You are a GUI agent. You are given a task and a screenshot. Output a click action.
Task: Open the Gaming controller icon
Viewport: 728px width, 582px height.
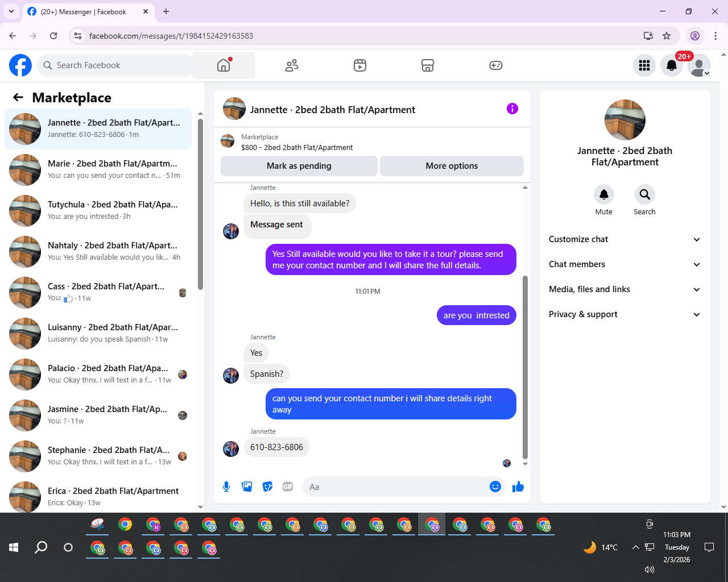point(496,65)
